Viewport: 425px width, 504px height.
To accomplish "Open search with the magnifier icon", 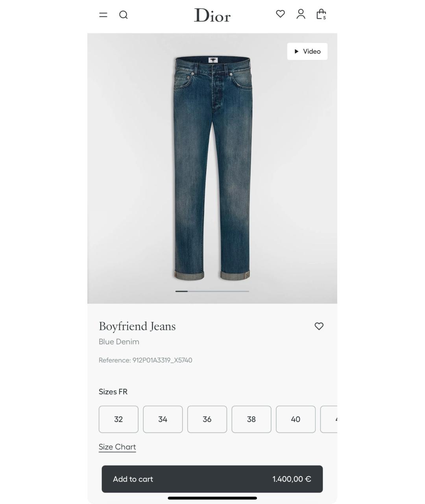I will click(124, 15).
